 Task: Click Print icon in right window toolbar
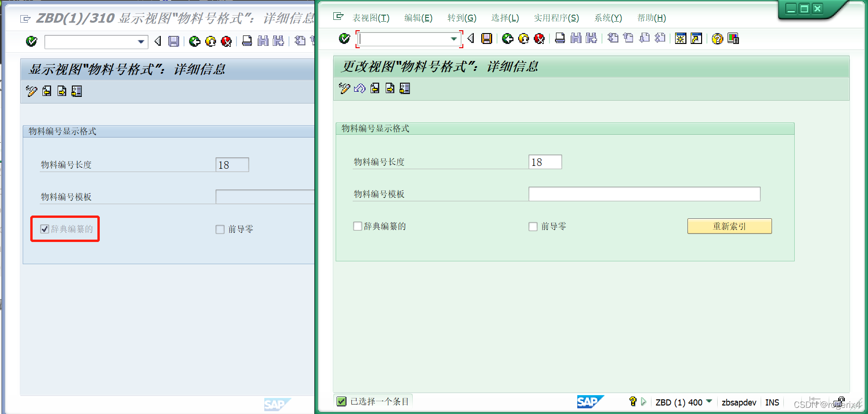pos(560,38)
